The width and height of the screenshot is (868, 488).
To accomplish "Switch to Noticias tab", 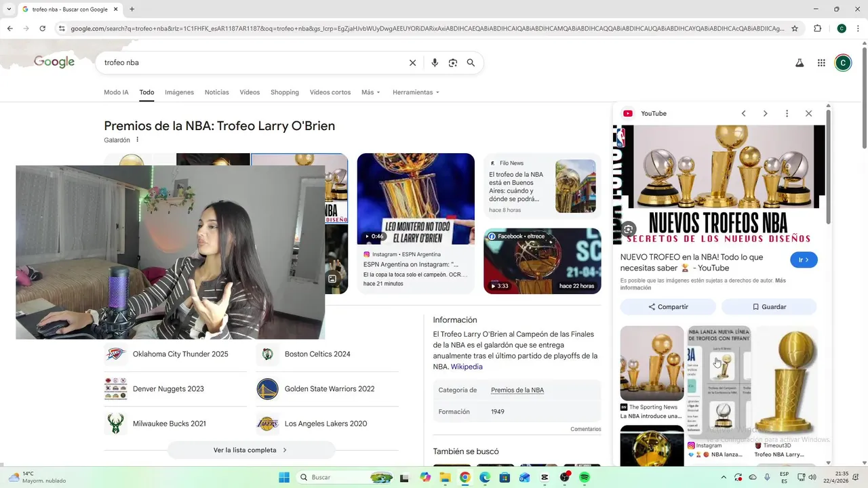I will click(217, 92).
